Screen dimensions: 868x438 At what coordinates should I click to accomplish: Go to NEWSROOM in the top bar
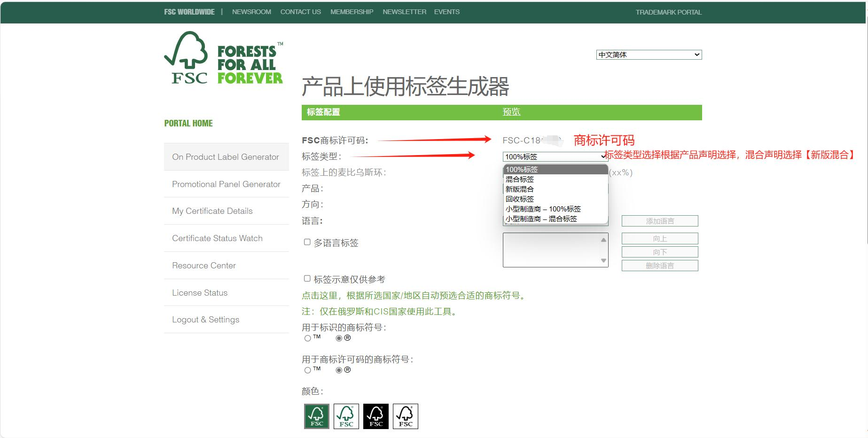[251, 12]
